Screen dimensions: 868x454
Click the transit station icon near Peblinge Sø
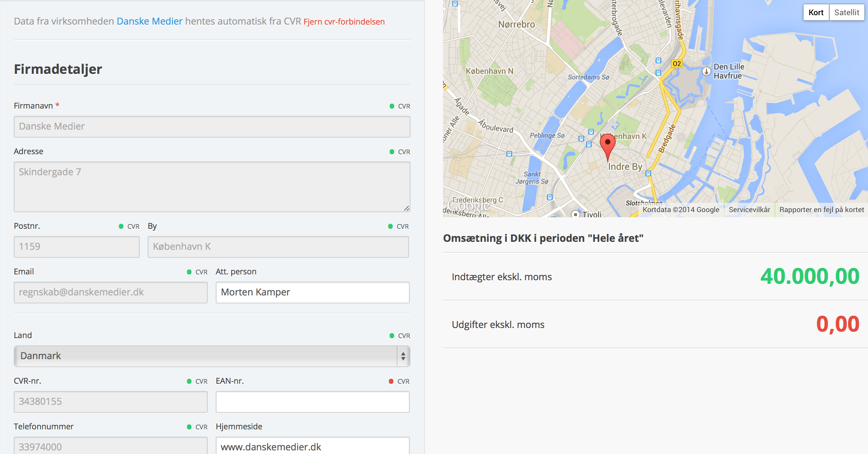point(581,139)
